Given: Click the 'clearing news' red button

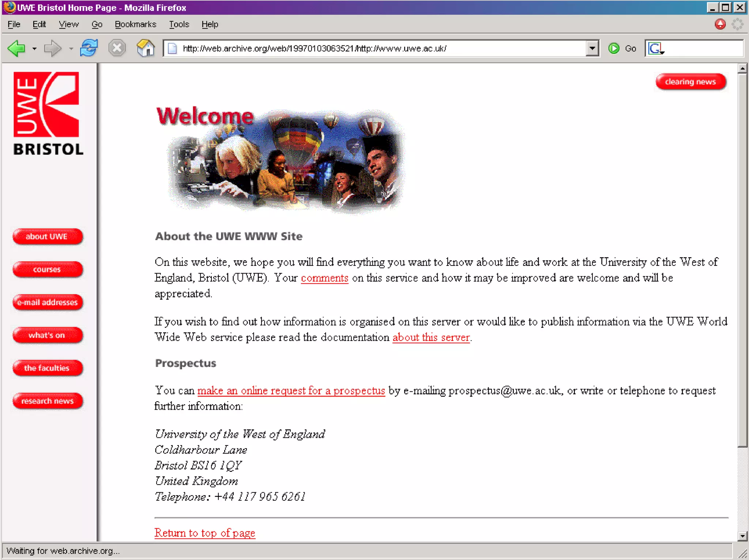Looking at the screenshot, I should coord(690,82).
